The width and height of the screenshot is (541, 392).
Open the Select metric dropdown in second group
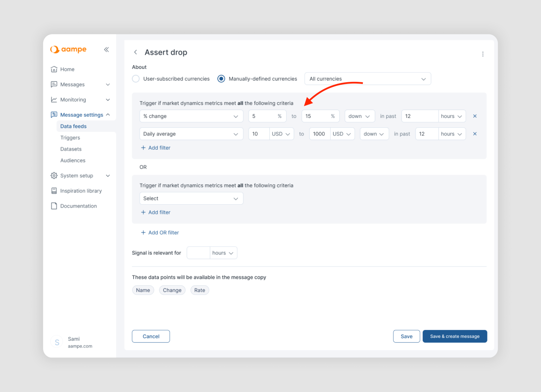point(191,198)
